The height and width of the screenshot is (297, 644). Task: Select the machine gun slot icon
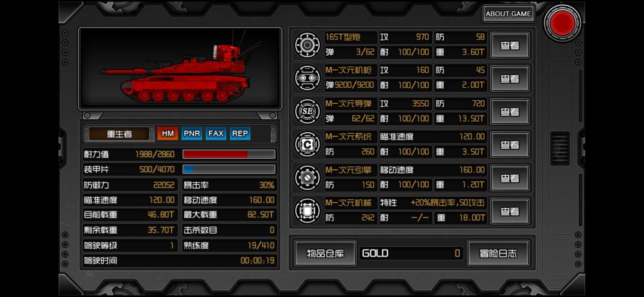pos(307,78)
